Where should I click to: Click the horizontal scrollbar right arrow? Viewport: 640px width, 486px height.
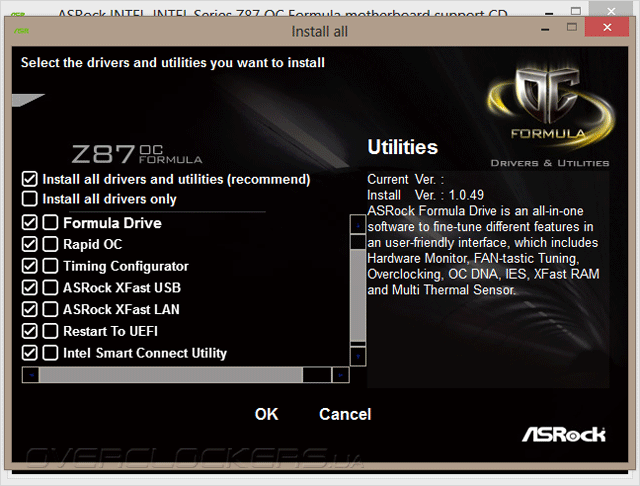click(340, 375)
